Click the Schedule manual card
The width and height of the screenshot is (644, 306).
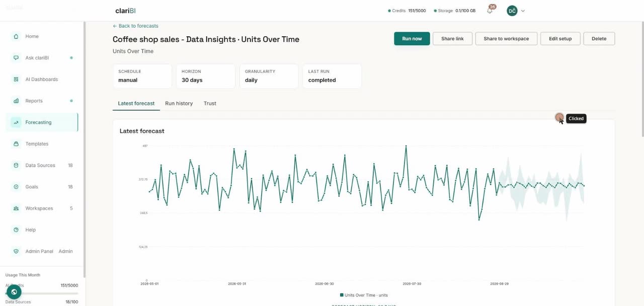point(142,76)
